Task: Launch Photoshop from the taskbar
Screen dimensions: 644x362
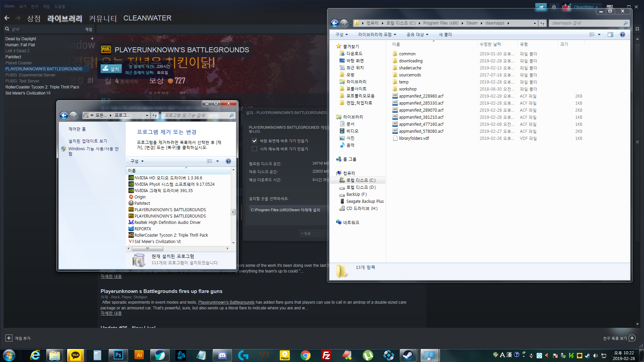Action: click(x=118, y=355)
